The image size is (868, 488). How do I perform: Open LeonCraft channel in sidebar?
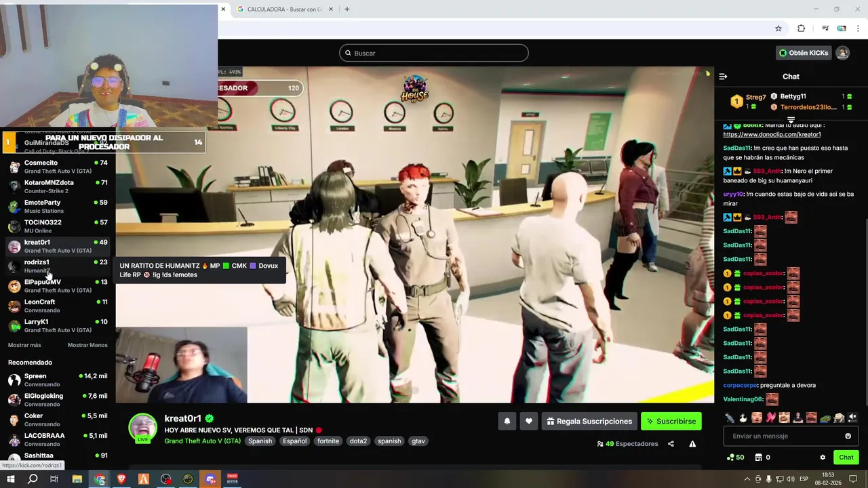click(x=58, y=306)
